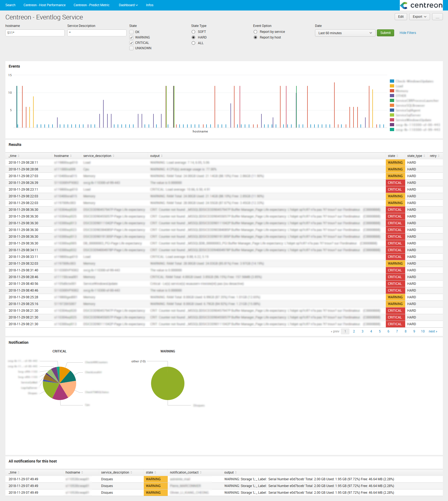Image resolution: width=448 pixels, height=501 pixels.
Task: Click the blue first legend swatch in Events
Action: pyautogui.click(x=392, y=81)
